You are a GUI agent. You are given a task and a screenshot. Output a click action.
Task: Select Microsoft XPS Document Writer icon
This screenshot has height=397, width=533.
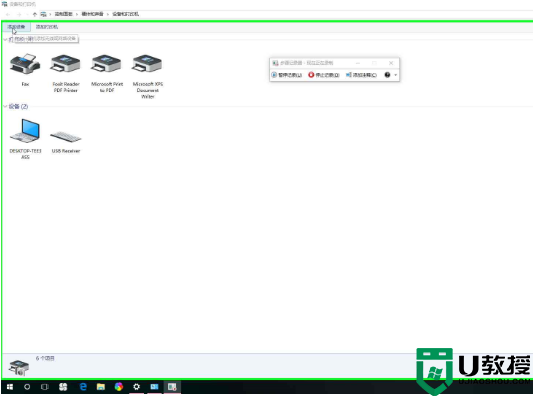147,64
